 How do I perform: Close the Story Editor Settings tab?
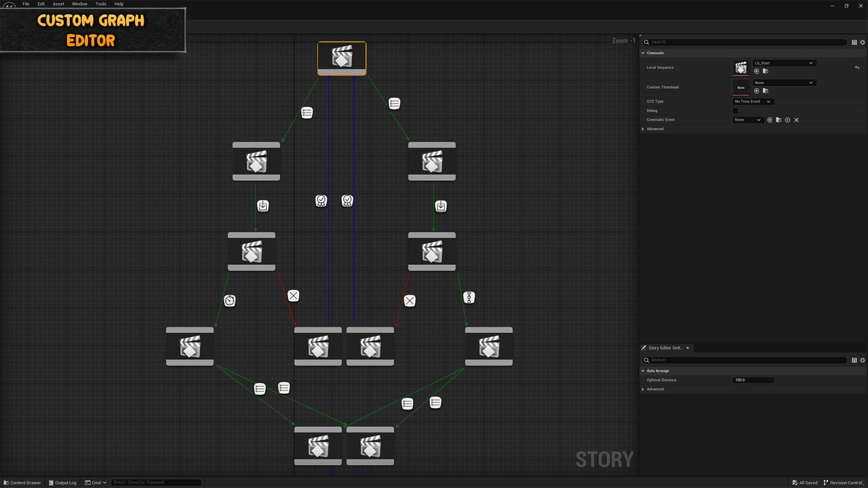[x=688, y=348]
